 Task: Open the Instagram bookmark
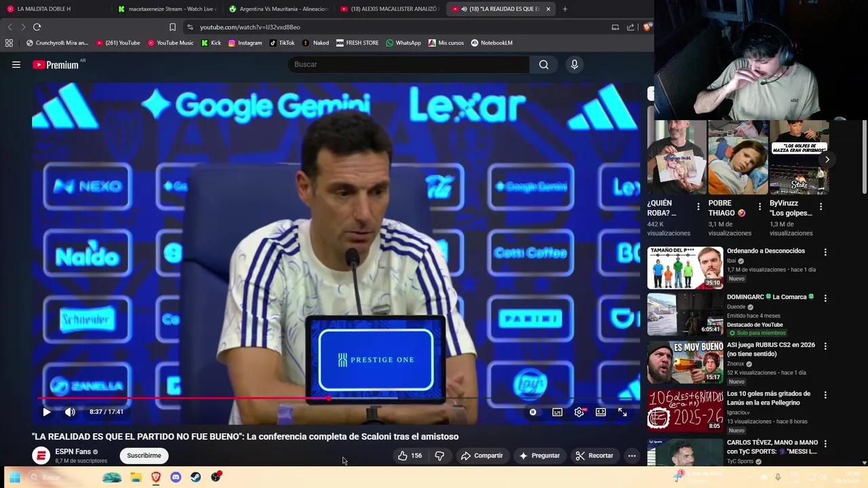pyautogui.click(x=245, y=43)
